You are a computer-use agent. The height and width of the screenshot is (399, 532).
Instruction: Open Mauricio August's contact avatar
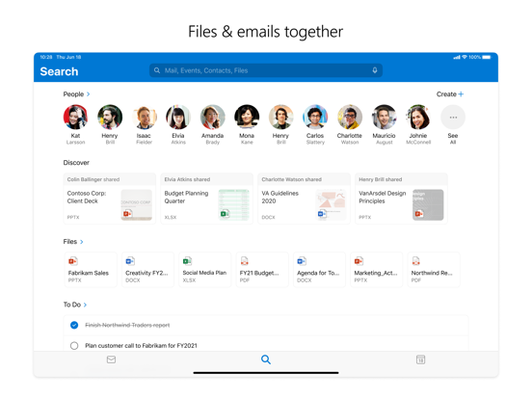tap(385, 117)
